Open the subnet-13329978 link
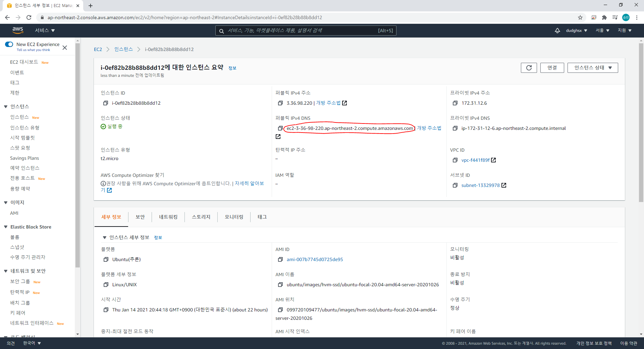The height and width of the screenshot is (349, 644). point(480,185)
